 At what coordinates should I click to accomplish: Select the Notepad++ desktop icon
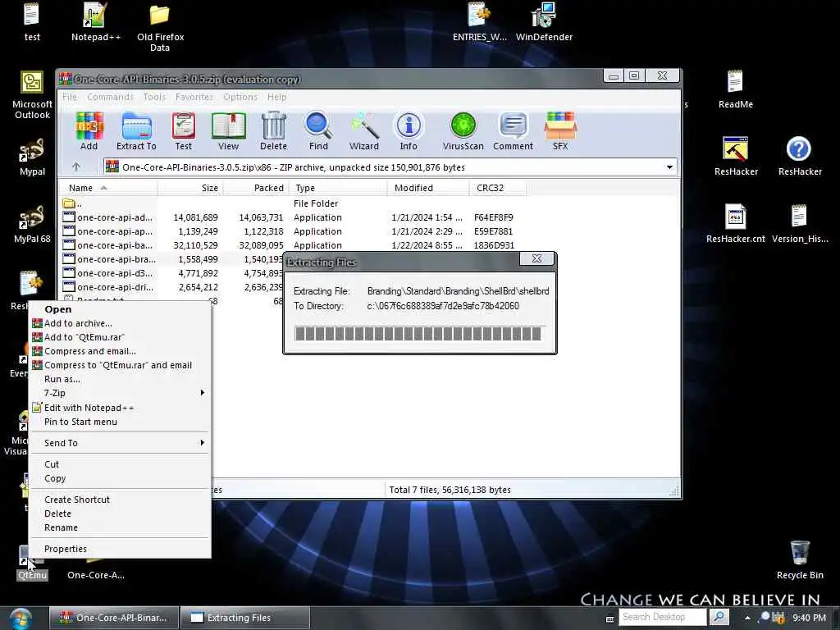[95, 22]
